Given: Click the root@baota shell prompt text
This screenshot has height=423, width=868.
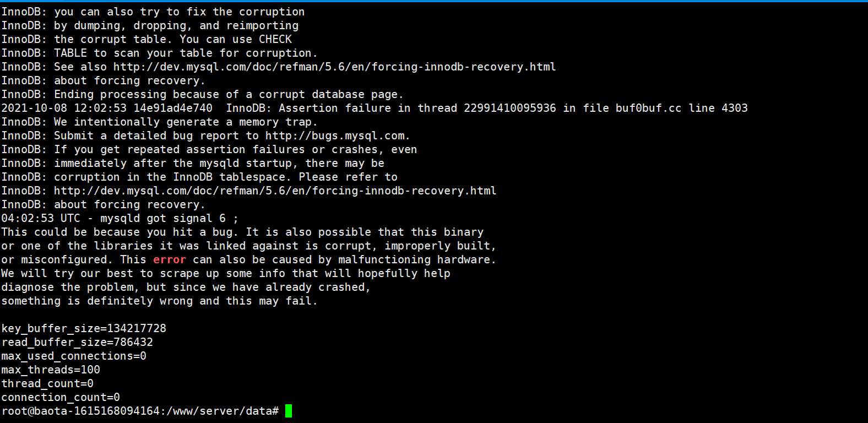Looking at the screenshot, I should [140, 411].
